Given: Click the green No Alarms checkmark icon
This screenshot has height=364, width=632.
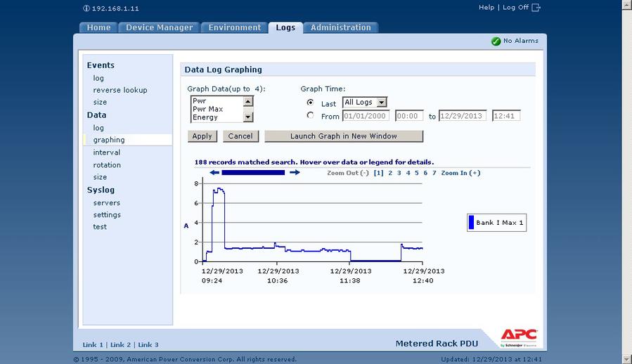Looking at the screenshot, I should [x=496, y=41].
